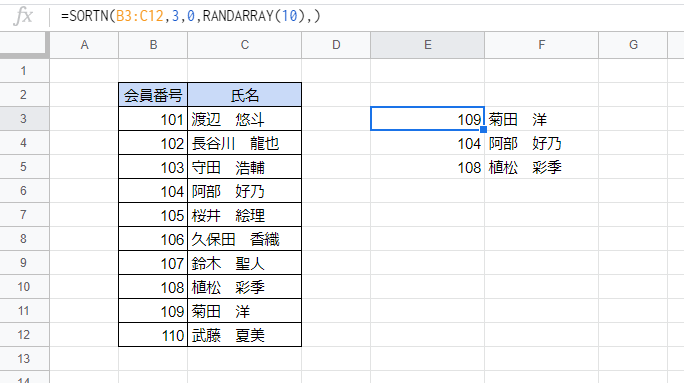Screen dimensions: 684x383
Task: Click 菊田 洋 in column F
Action: (541, 119)
